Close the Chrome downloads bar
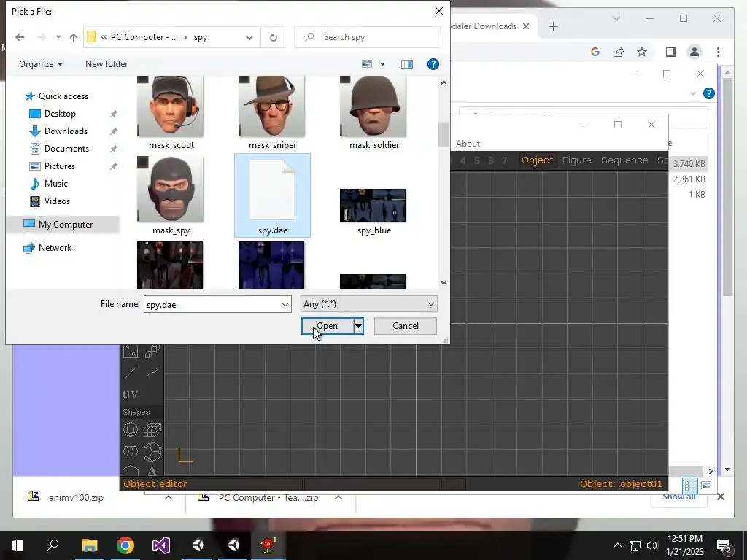 point(721,497)
